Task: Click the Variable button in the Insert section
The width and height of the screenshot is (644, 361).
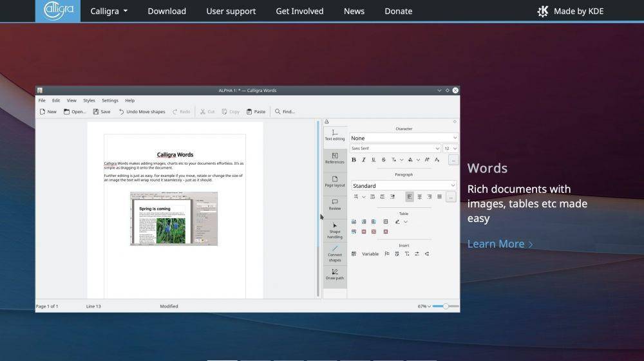Action: click(x=370, y=254)
